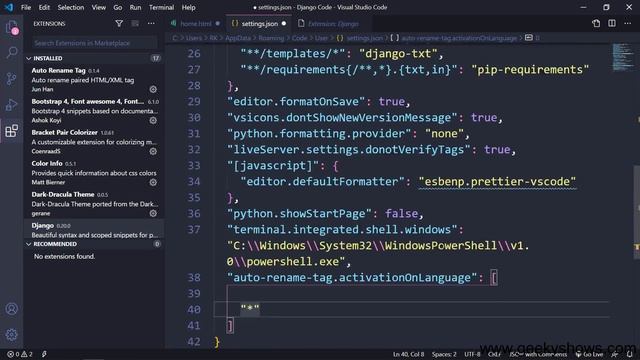Open manage gear for Dark-Dracula Theme

(x=153, y=213)
